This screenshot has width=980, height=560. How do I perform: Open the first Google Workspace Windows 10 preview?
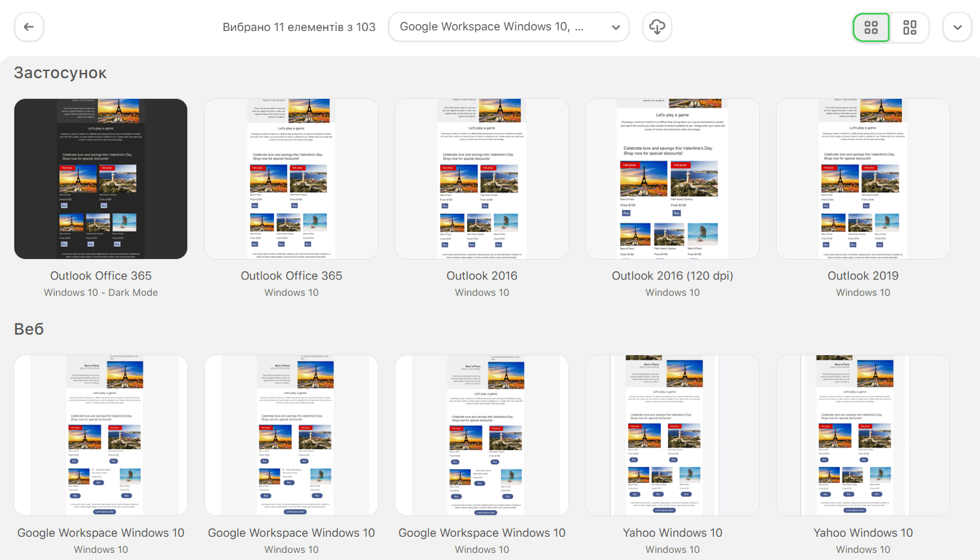pyautogui.click(x=101, y=435)
